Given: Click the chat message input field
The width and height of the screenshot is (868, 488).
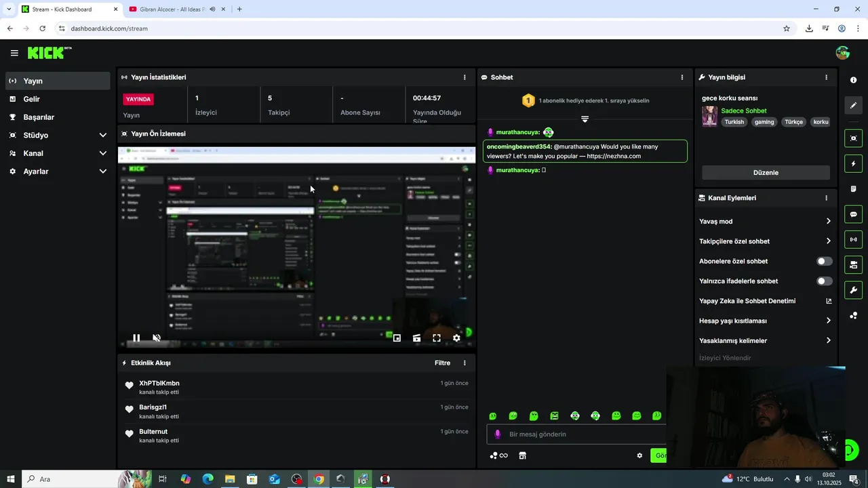Looking at the screenshot, I should pos(578,434).
